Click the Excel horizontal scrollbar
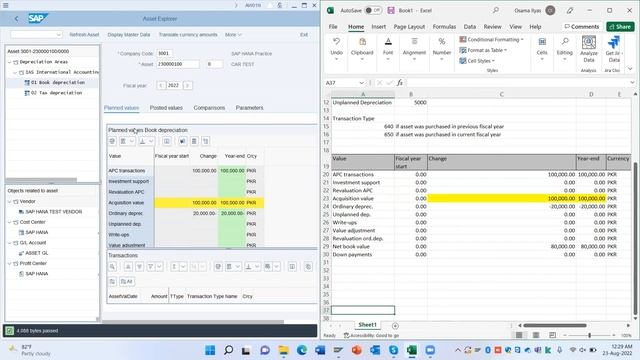Viewport: 640px width, 360px height. click(555, 325)
